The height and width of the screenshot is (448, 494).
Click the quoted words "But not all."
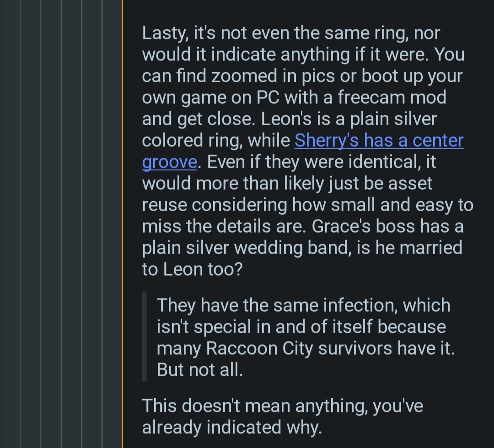click(x=199, y=370)
